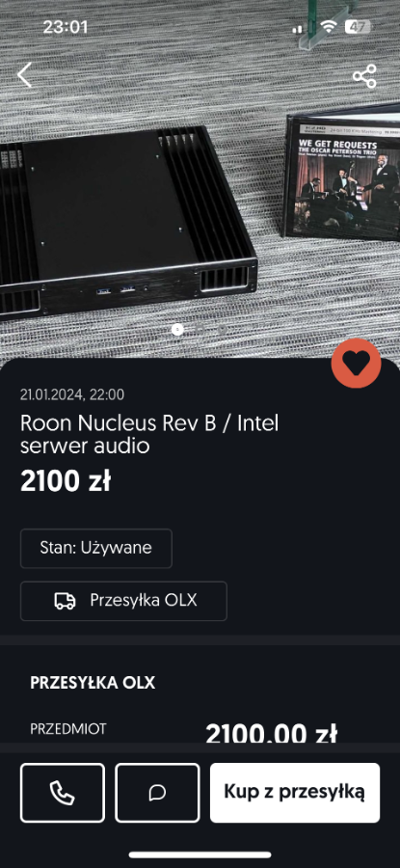Tap the share icon on the listing
The height and width of the screenshot is (868, 400).
tap(364, 76)
